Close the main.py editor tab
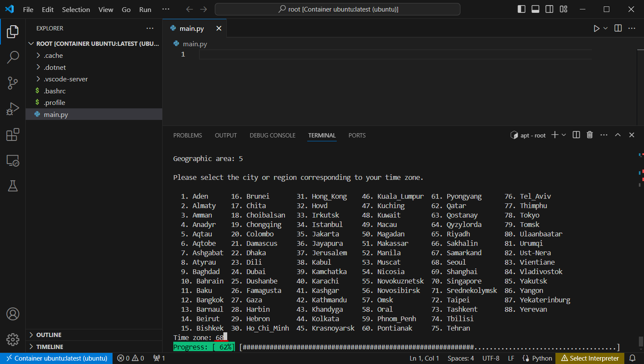 [x=219, y=28]
